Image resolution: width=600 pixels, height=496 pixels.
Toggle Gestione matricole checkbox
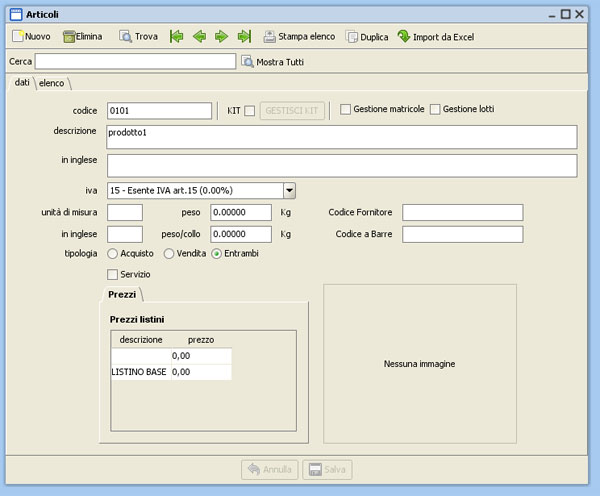point(345,109)
